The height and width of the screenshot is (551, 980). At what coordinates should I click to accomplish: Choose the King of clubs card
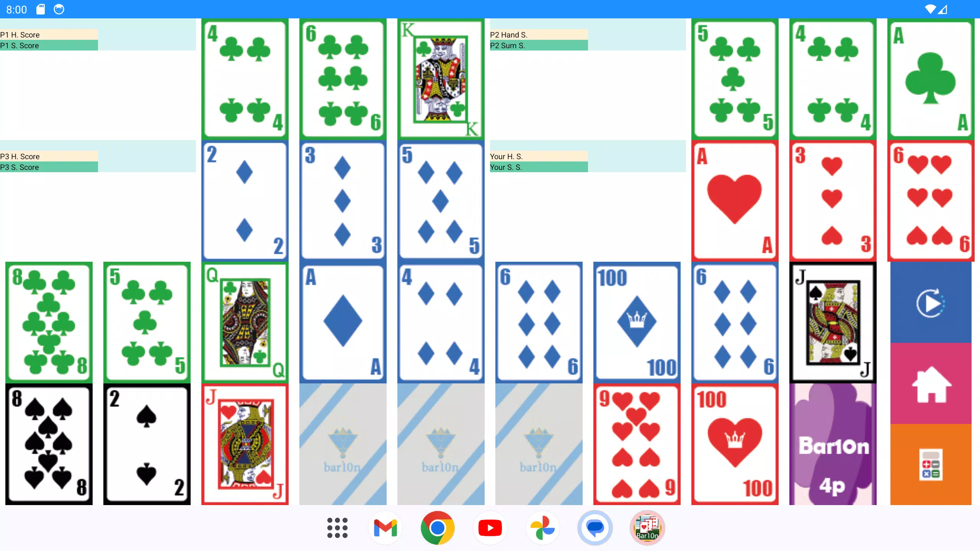point(441,79)
